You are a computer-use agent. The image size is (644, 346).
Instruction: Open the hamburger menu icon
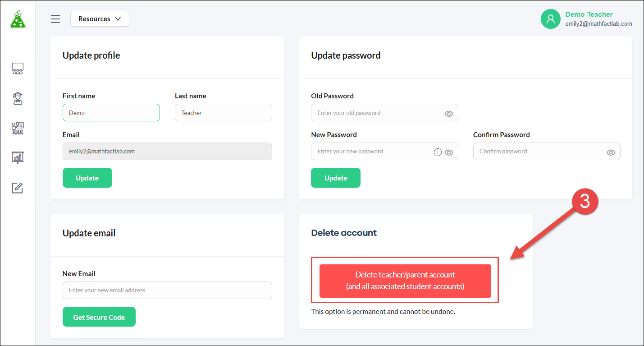coord(55,19)
